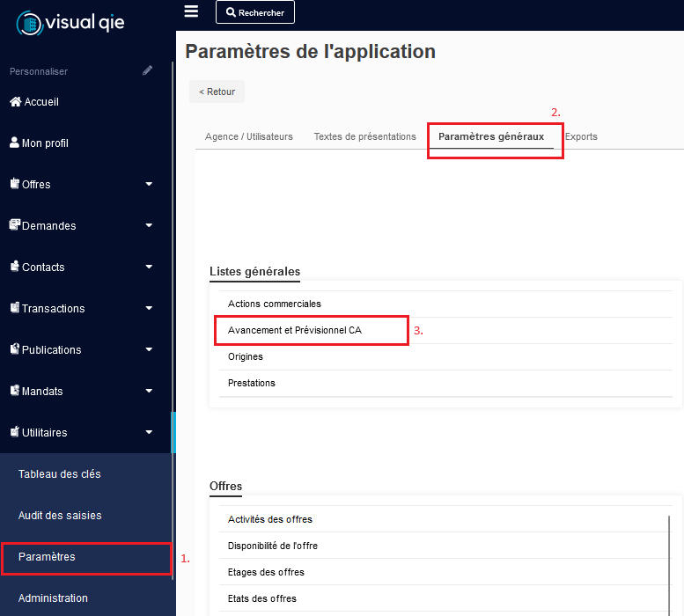This screenshot has height=616, width=684.
Task: Select Tableau des clés in sidebar
Action: click(x=60, y=474)
